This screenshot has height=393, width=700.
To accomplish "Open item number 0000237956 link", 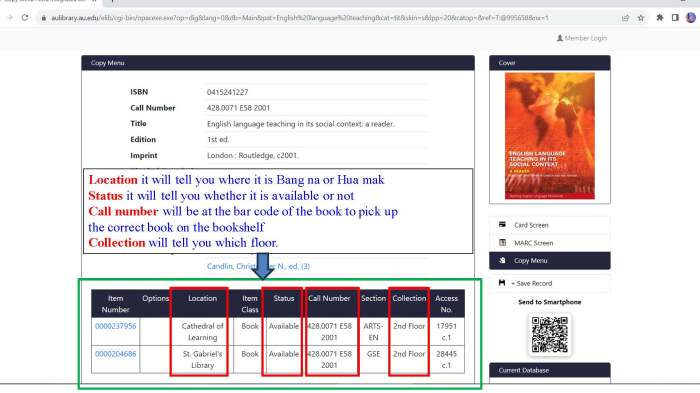I will point(116,326).
